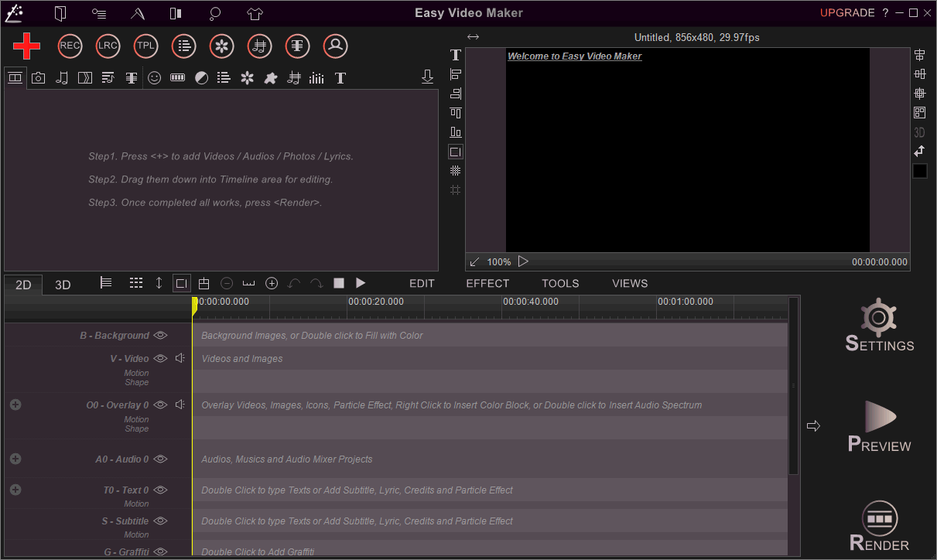The height and width of the screenshot is (560, 937).
Task: Click the RENDER button
Action: pyautogui.click(x=879, y=526)
